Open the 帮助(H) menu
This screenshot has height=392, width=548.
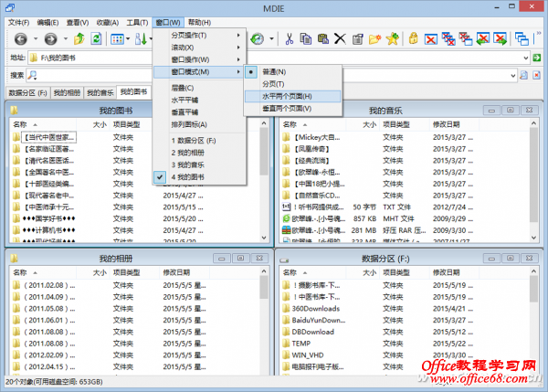pyautogui.click(x=199, y=22)
